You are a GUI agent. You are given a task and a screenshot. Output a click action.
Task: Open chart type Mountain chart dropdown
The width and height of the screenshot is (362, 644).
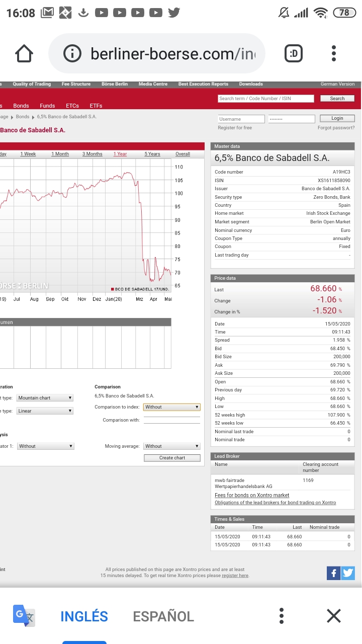click(x=45, y=398)
